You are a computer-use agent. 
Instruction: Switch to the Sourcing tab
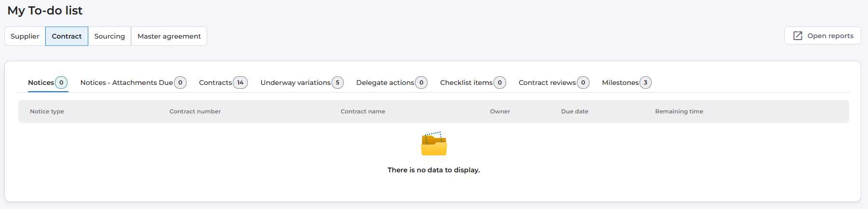click(109, 36)
